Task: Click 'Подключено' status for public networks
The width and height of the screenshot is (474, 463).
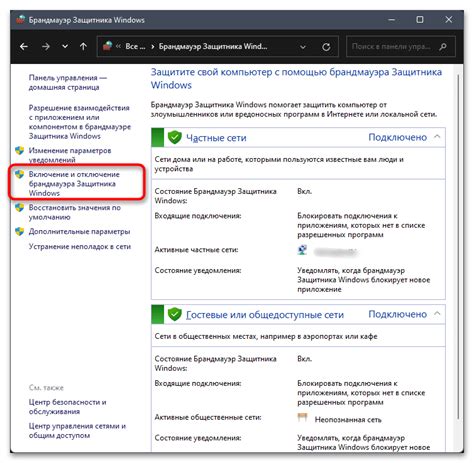Action: pos(397,314)
